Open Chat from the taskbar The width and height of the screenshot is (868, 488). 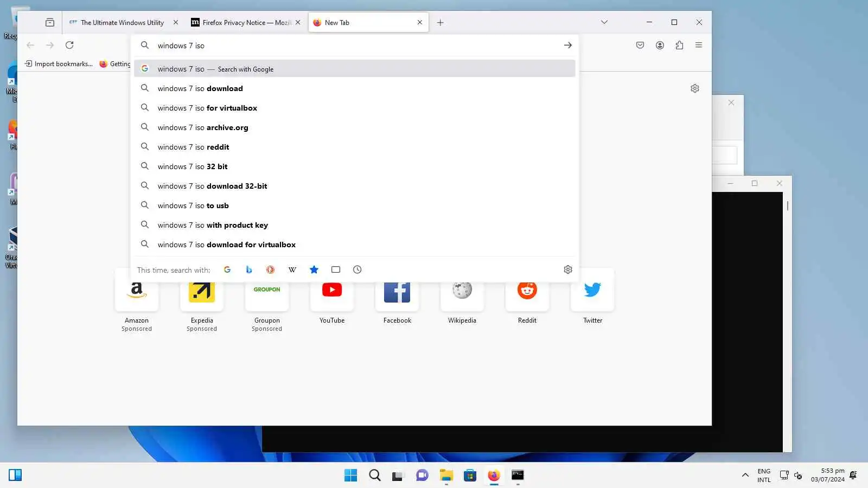coord(423,476)
